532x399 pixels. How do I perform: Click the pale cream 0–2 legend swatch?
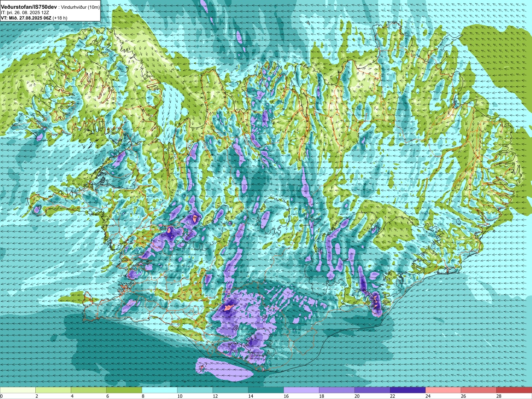(x=18, y=390)
